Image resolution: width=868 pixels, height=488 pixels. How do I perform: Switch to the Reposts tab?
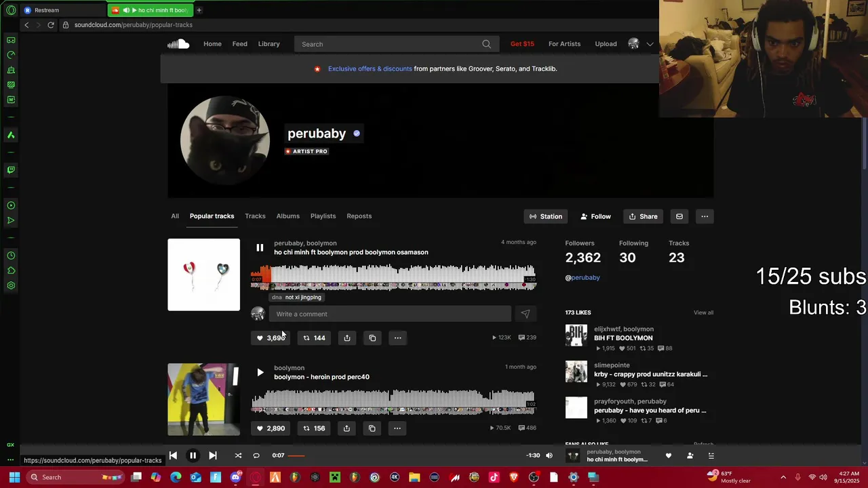(x=359, y=216)
